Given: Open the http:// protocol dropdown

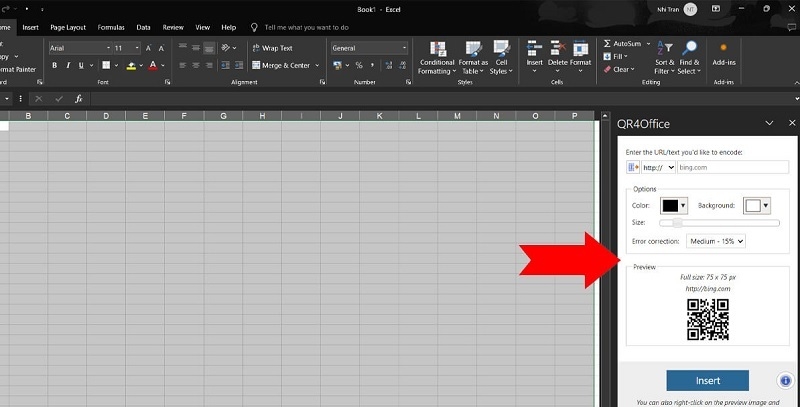Looking at the screenshot, I should tap(658, 168).
